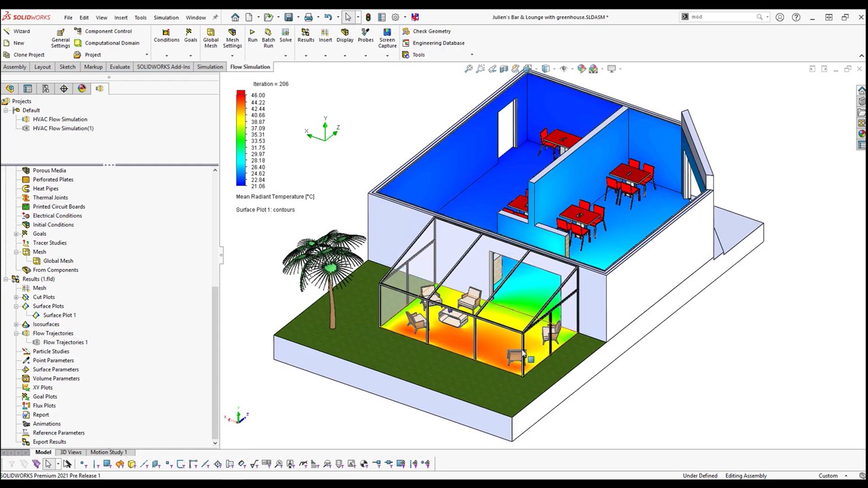Select the Probes tool
The image size is (868, 488).
point(366,35)
